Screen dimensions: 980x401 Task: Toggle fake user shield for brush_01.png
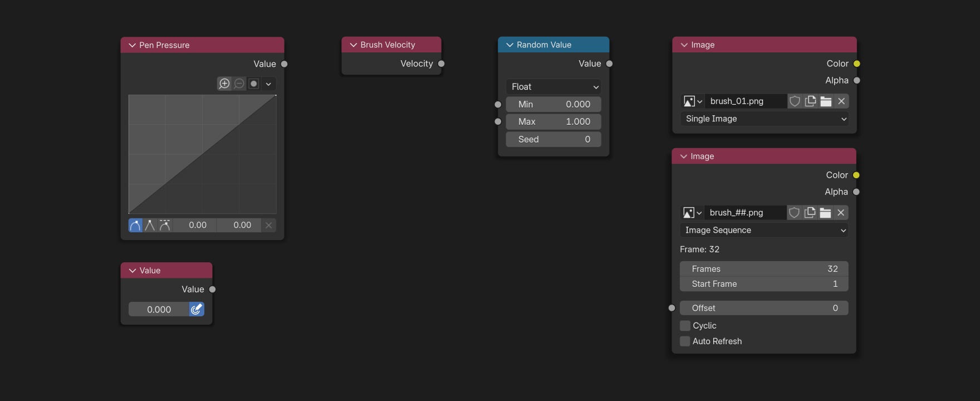pyautogui.click(x=795, y=101)
